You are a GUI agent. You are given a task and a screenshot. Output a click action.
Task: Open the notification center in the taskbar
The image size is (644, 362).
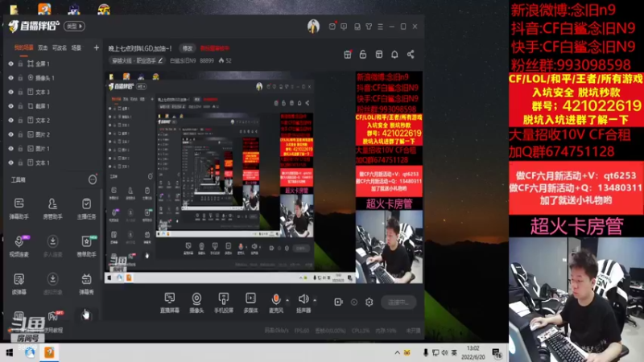coord(497,353)
